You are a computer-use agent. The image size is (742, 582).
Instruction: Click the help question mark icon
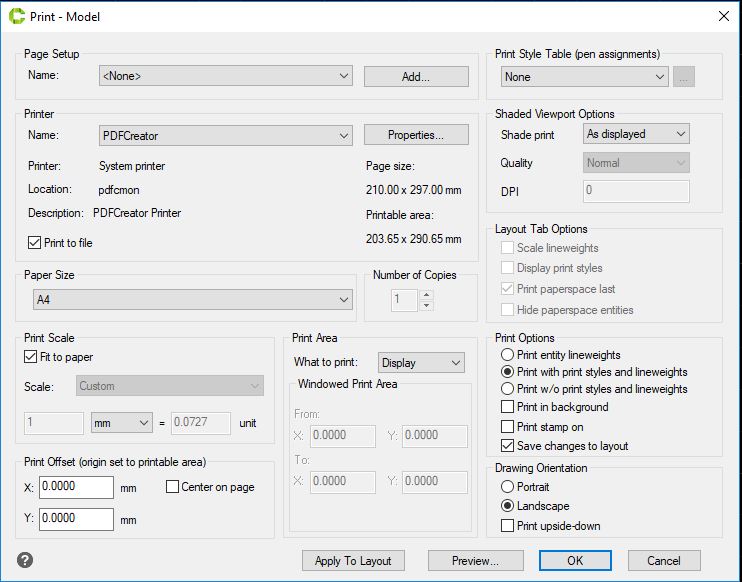pos(22,559)
